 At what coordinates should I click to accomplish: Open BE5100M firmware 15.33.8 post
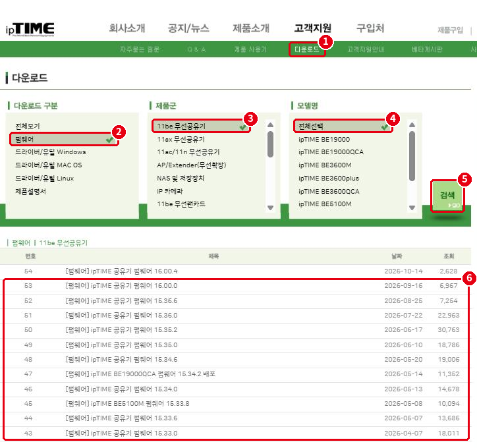point(127,404)
